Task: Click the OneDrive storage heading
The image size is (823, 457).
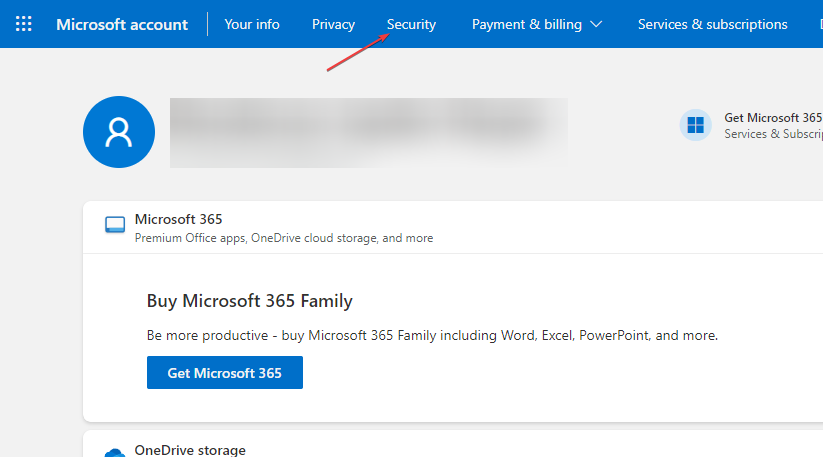Action: tap(190, 450)
